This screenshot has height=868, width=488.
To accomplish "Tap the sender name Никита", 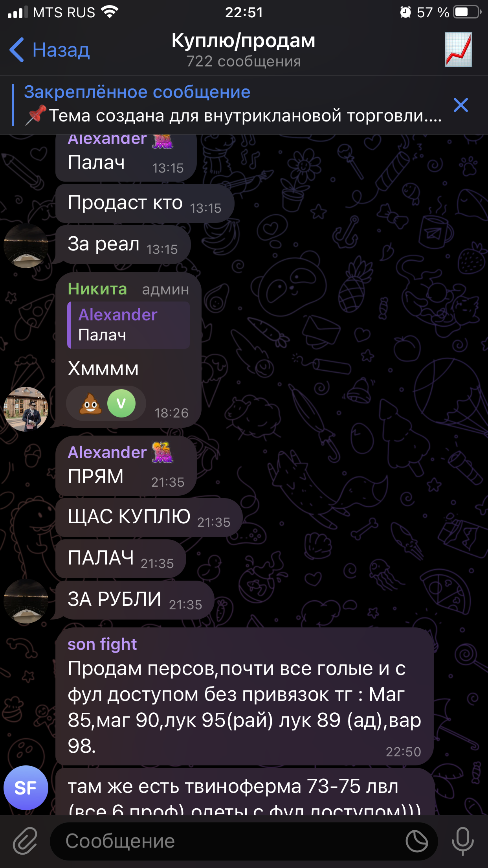I will click(x=97, y=289).
